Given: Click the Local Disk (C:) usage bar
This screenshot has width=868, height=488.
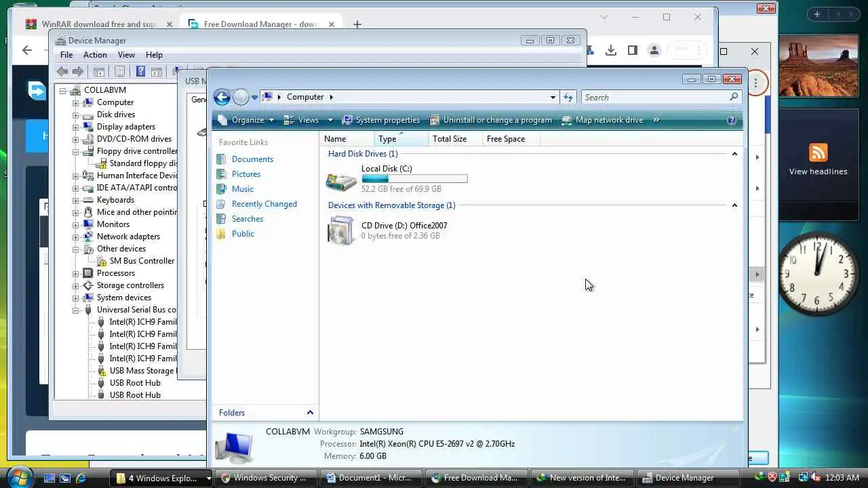Looking at the screenshot, I should tap(414, 179).
